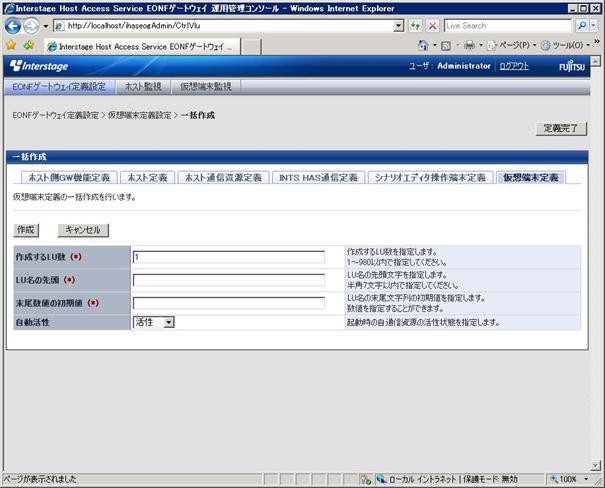
Task: Click the Administrator user name text
Action: [x=464, y=66]
